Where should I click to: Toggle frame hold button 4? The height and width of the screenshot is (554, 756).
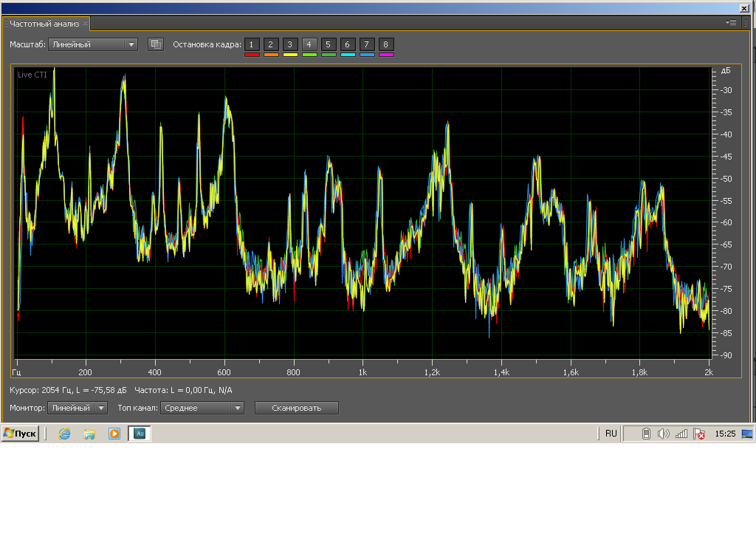[309, 44]
